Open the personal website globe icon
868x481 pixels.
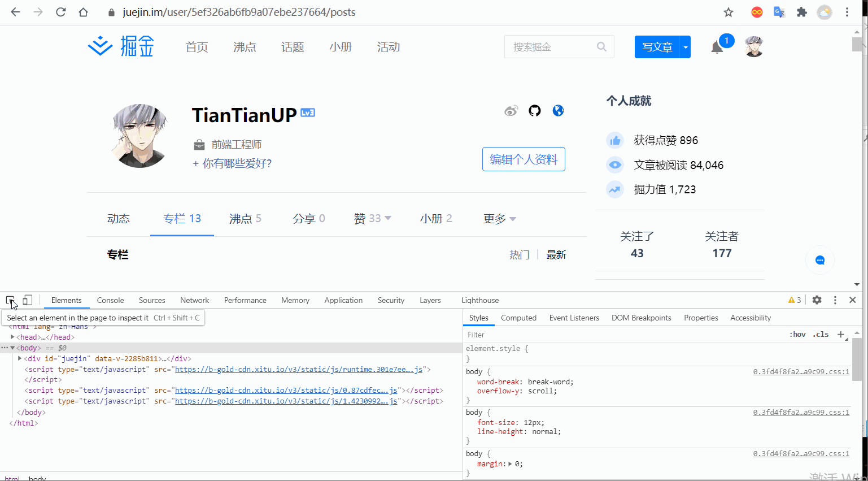pos(558,111)
